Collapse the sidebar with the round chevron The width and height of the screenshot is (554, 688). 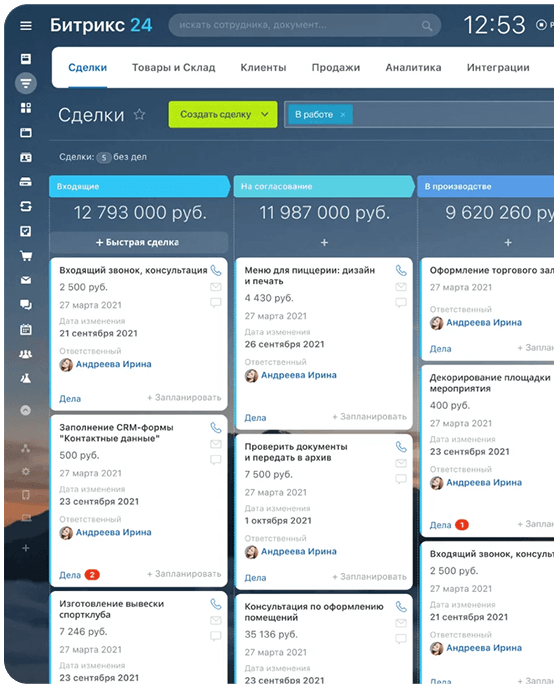[x=26, y=410]
